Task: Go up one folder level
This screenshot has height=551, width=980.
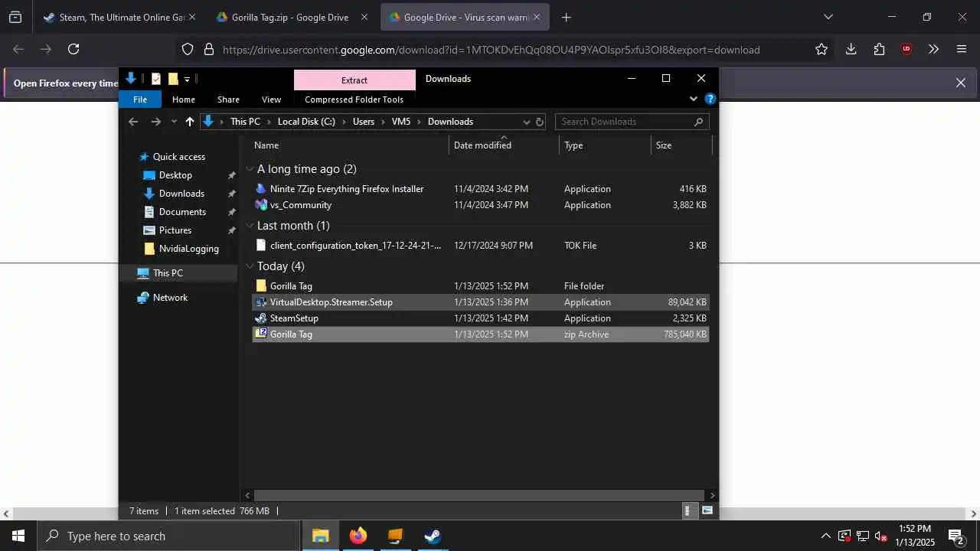Action: [x=190, y=122]
